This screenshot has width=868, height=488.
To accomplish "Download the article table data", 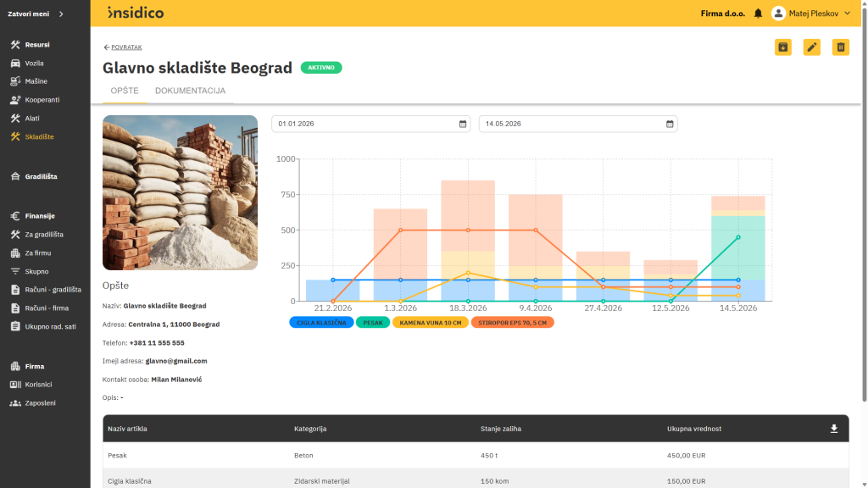I will pos(834,429).
